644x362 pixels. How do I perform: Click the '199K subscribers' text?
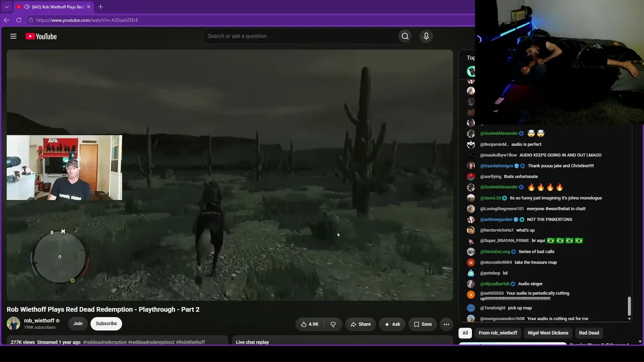click(x=40, y=328)
